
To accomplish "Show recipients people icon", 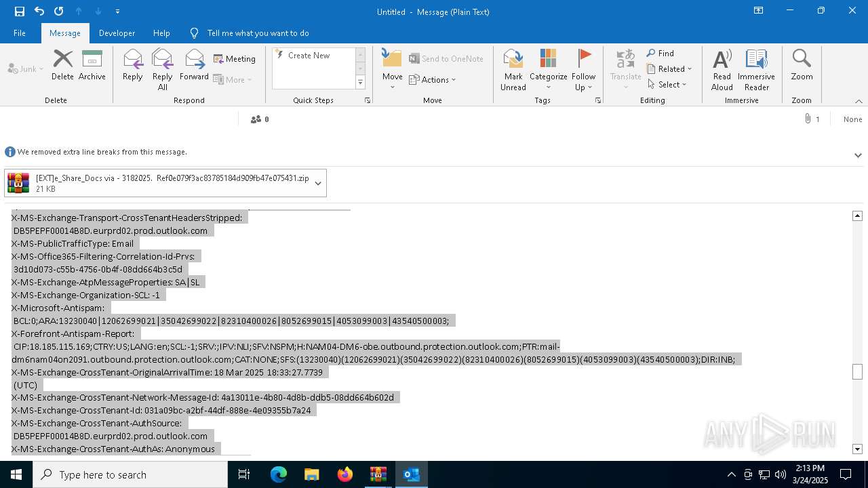I will coord(256,119).
